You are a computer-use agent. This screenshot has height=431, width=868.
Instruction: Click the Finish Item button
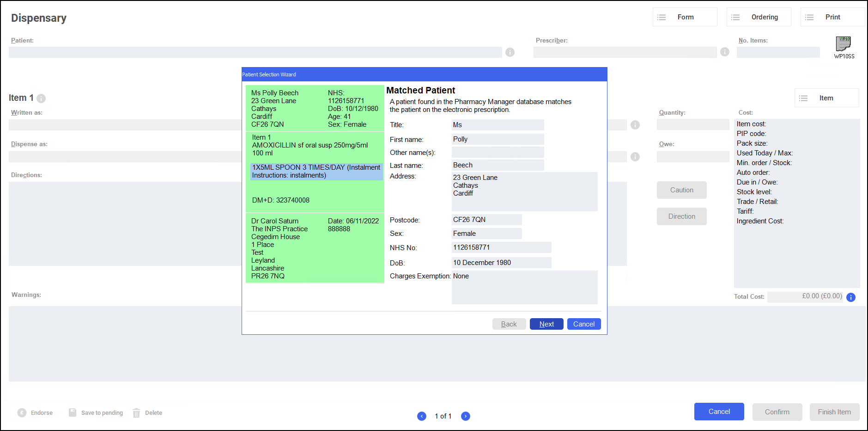pos(835,412)
